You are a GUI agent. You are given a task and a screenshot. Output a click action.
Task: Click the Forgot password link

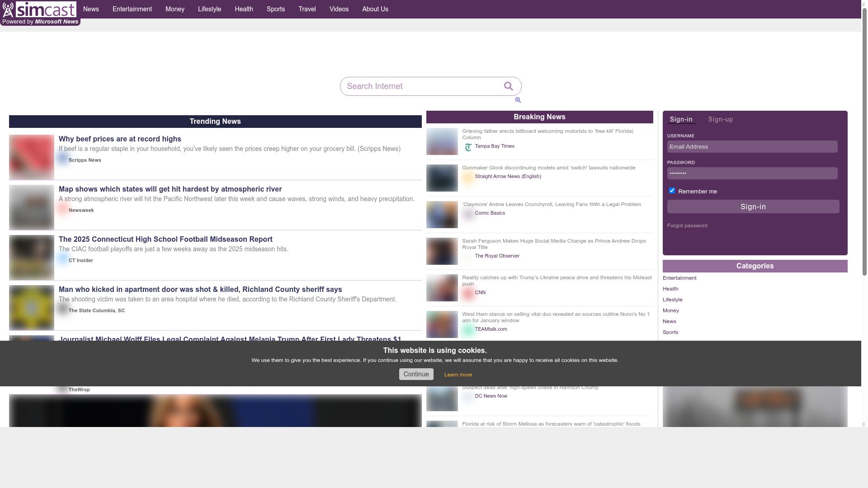pos(687,225)
